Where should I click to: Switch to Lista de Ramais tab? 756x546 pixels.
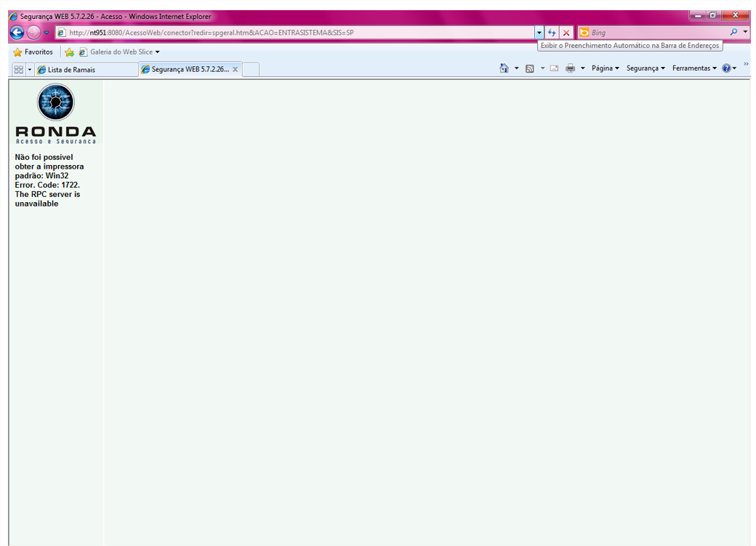[87, 70]
